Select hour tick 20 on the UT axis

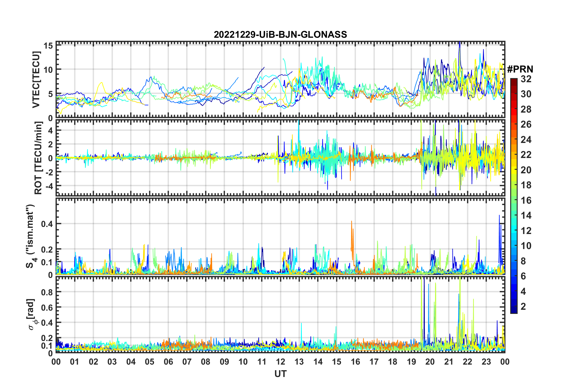[430, 362]
